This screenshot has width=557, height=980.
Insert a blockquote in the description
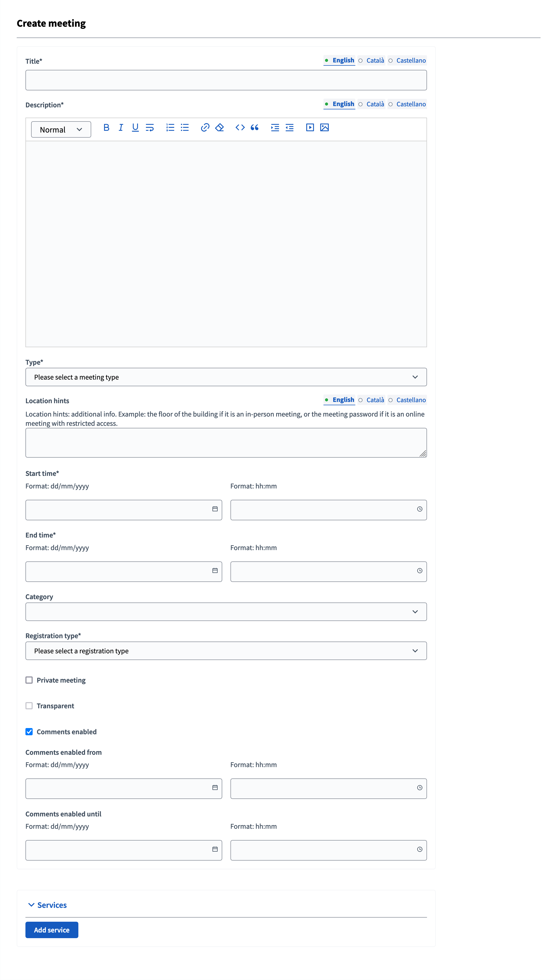[255, 127]
